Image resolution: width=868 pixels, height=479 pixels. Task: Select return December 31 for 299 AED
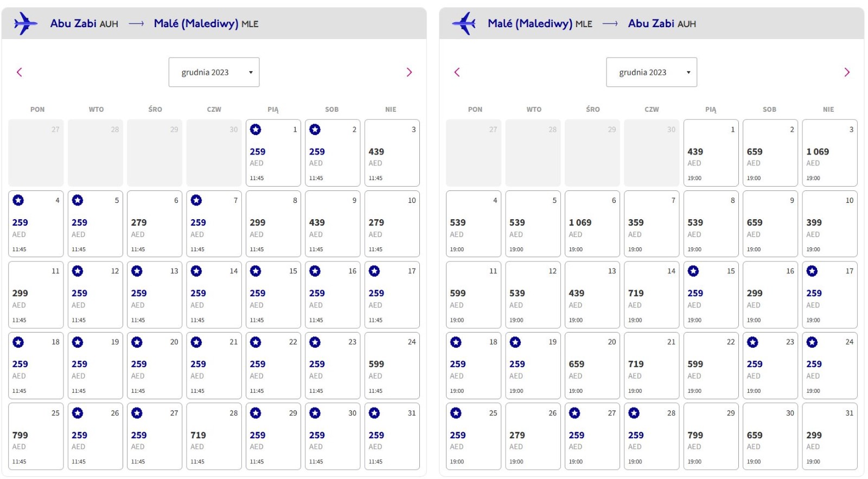click(830, 436)
